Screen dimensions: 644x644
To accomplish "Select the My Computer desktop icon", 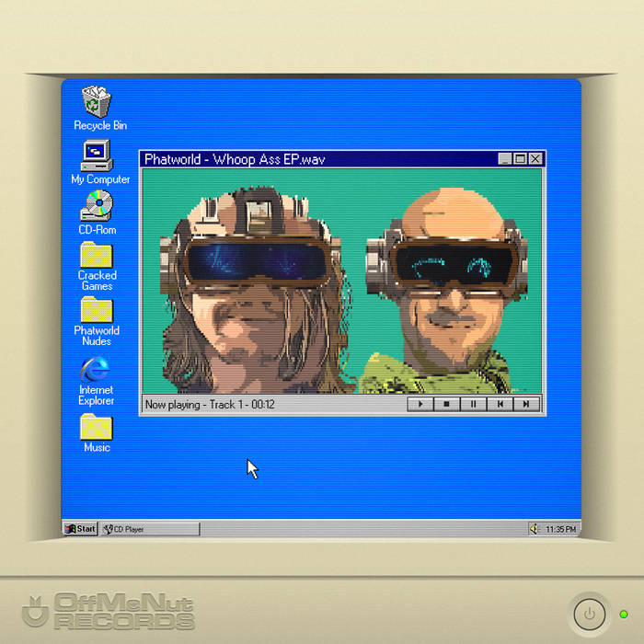I will (x=98, y=153).
